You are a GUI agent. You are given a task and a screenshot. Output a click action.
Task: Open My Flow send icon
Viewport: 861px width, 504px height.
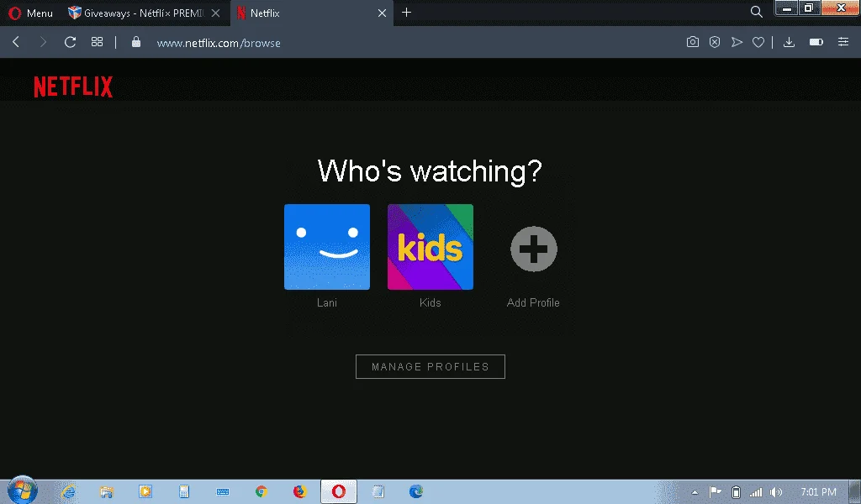[x=737, y=42]
